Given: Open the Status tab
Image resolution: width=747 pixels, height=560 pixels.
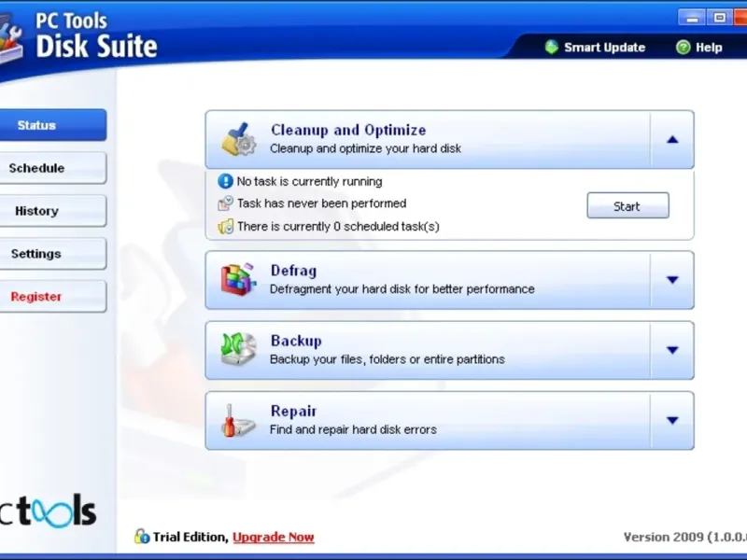Looking at the screenshot, I should click(x=53, y=125).
